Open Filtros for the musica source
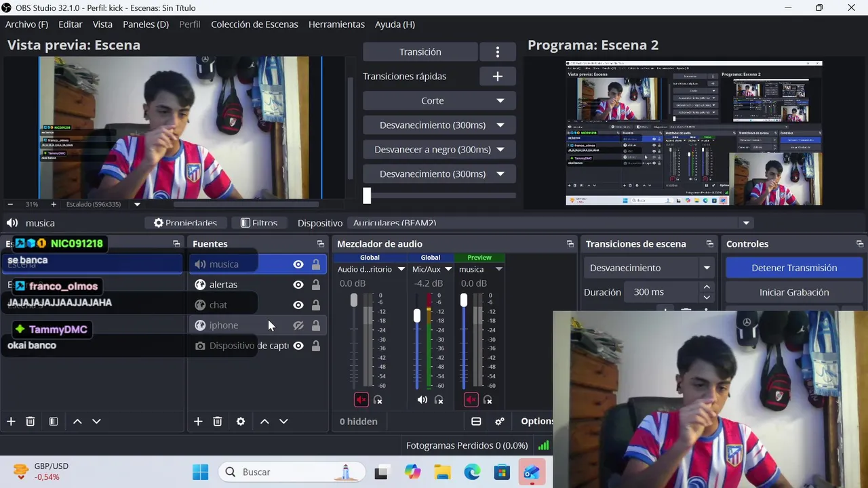The width and height of the screenshot is (868, 488). pos(258,223)
